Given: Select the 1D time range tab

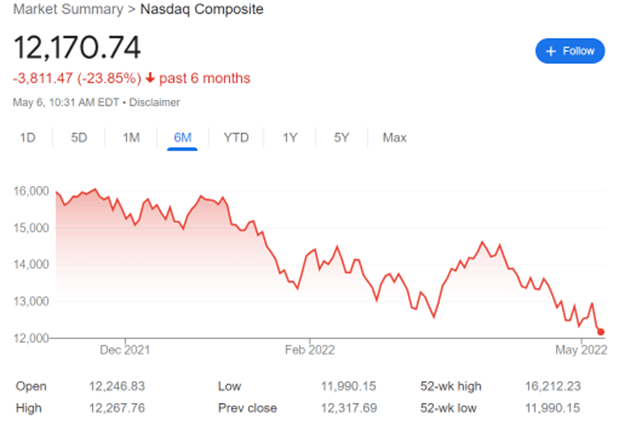Looking at the screenshot, I should click(x=28, y=137).
